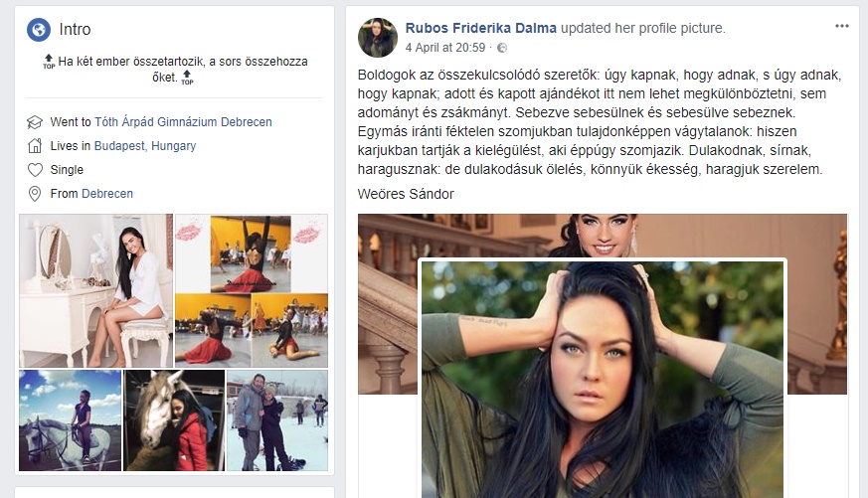Image resolution: width=868 pixels, height=498 pixels.
Task: Open Tóth Árpád Gimnázium Debrecen link
Action: point(183,121)
